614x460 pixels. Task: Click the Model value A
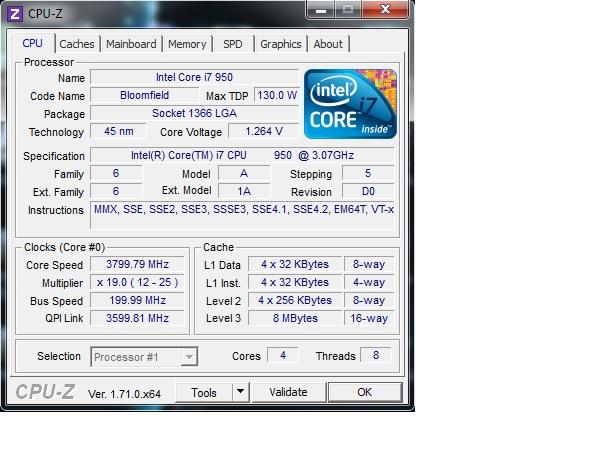pyautogui.click(x=244, y=173)
